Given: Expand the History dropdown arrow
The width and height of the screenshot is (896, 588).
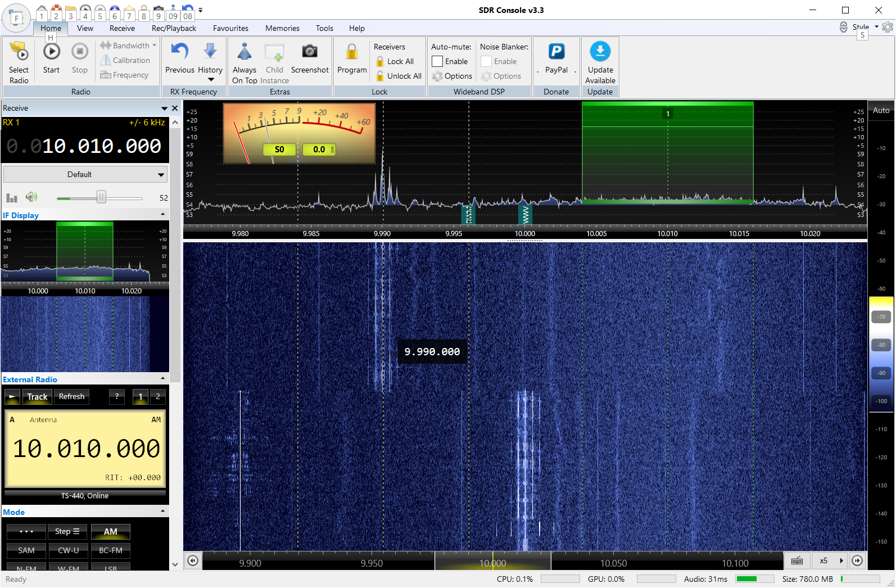Looking at the screenshot, I should [x=211, y=80].
